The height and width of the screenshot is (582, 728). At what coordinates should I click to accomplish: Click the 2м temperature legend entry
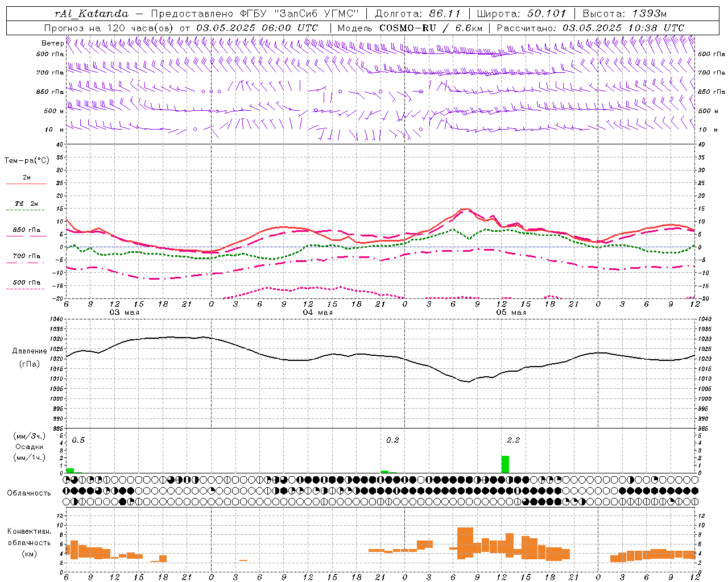coord(27,178)
